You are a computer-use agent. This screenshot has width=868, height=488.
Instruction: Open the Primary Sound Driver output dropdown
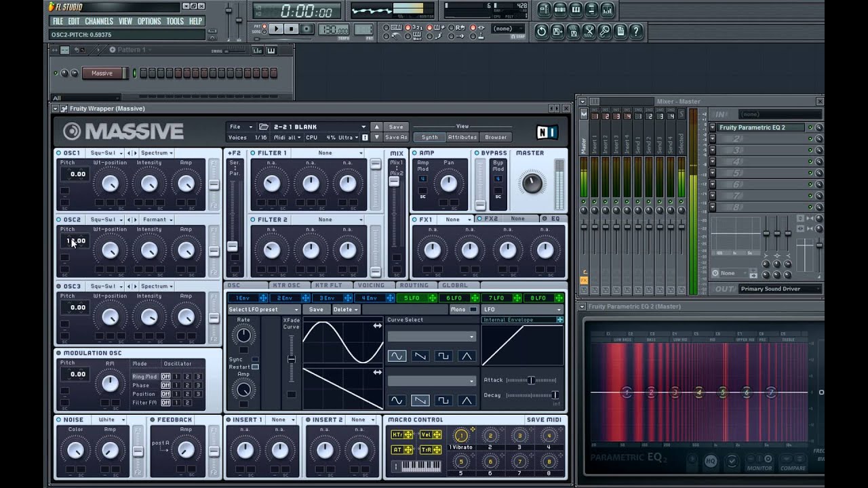[x=780, y=289]
